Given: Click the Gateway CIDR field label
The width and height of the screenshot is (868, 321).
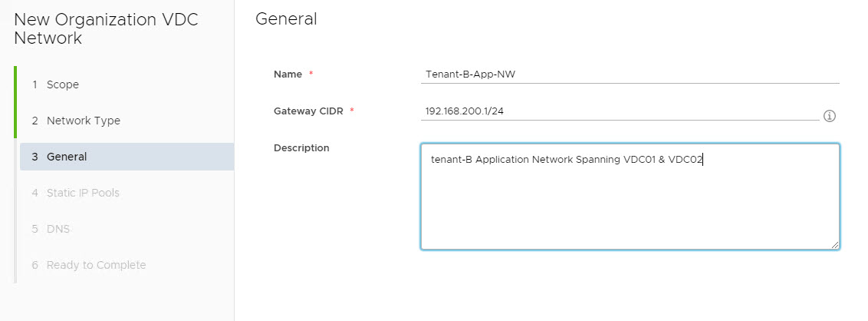Looking at the screenshot, I should click(308, 111).
